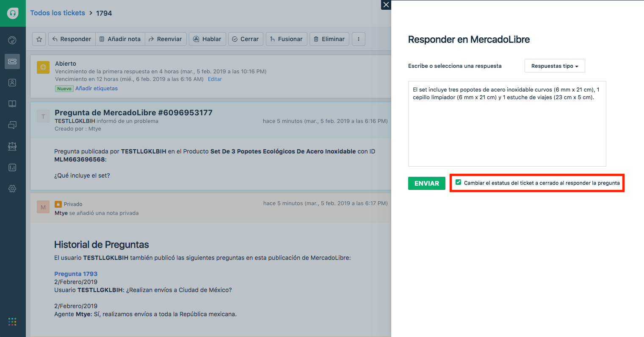Viewport: 644px width, 337px height.
Task: Click the Responder toolbar button
Action: 72,39
